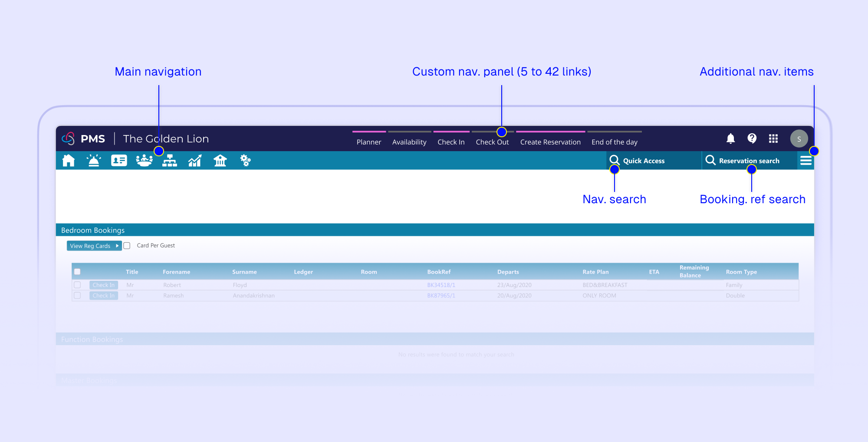Open the hamburger menu for additional items
Viewport: 868px width, 442px height.
click(806, 161)
